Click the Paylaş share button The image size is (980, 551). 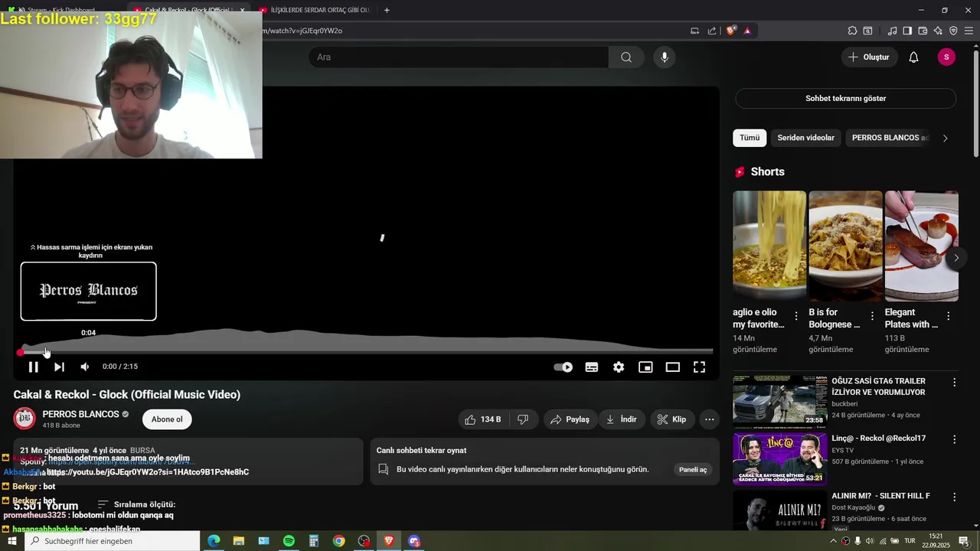pos(570,419)
